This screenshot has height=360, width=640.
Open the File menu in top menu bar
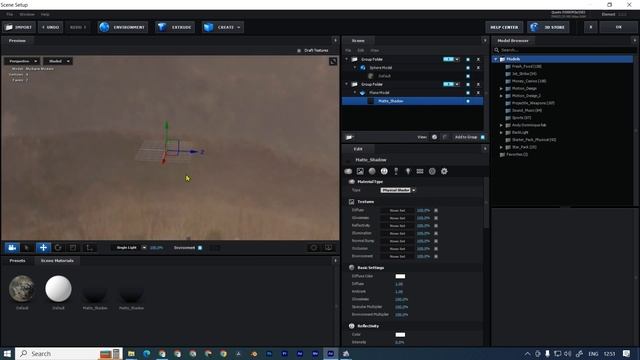[9, 14]
